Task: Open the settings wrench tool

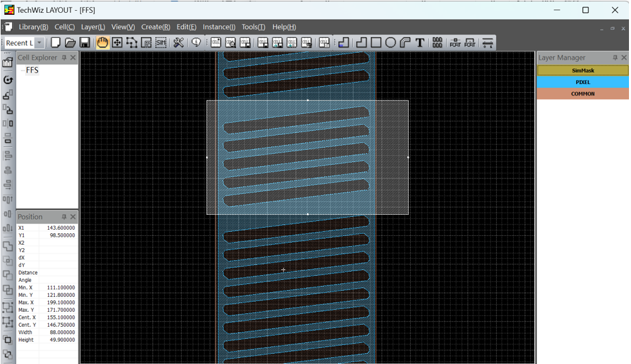Action: [178, 43]
